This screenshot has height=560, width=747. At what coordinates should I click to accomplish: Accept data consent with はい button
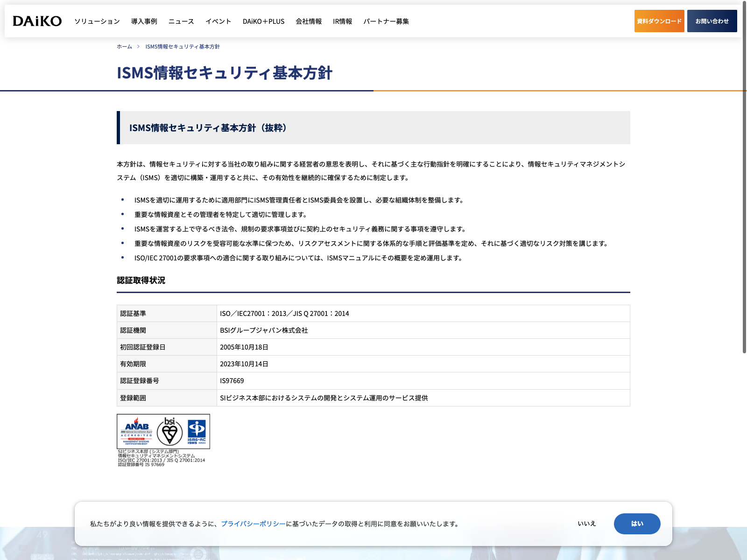(637, 524)
